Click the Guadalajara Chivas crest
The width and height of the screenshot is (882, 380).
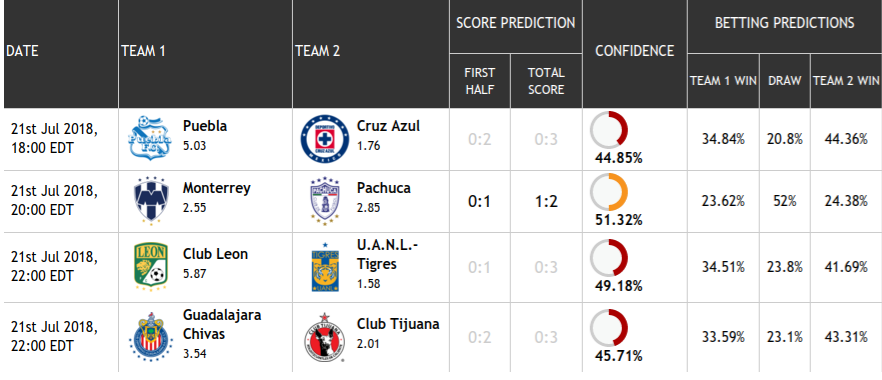tap(150, 337)
